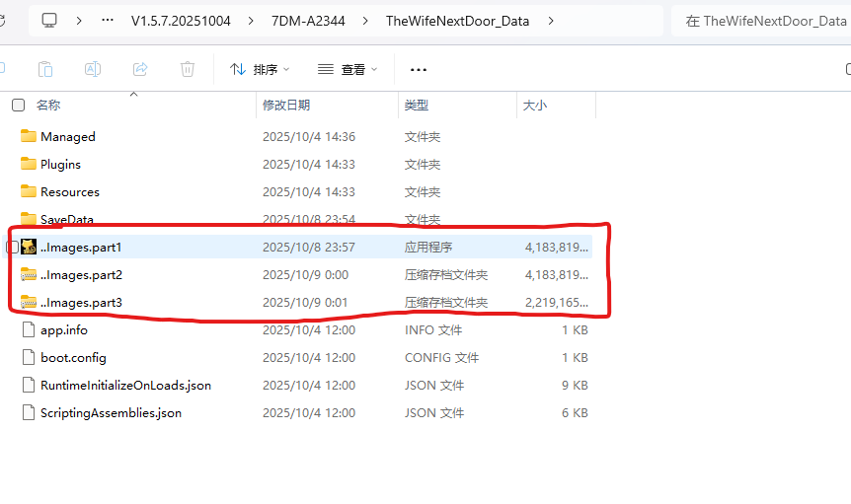Sort by the 类型 column header

click(417, 106)
